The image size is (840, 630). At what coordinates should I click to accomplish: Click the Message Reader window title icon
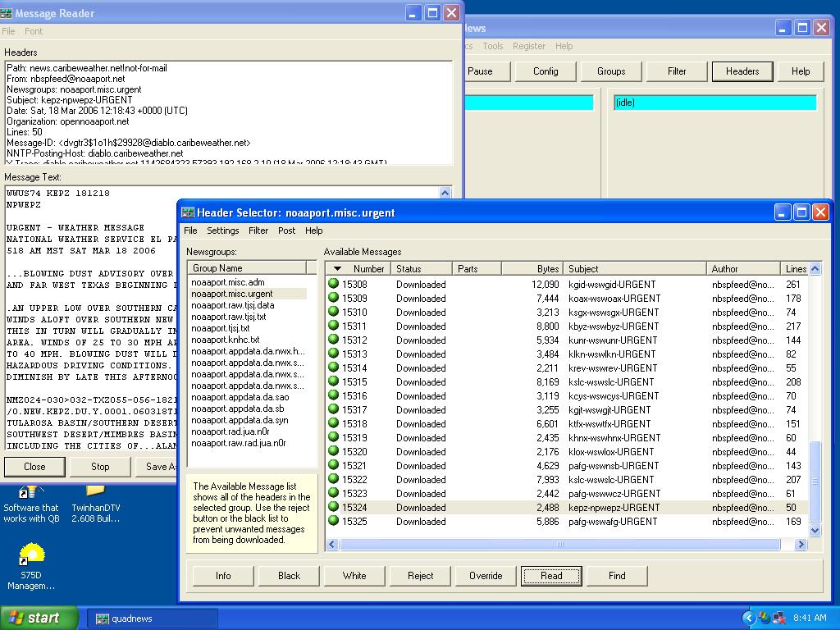[x=6, y=13]
